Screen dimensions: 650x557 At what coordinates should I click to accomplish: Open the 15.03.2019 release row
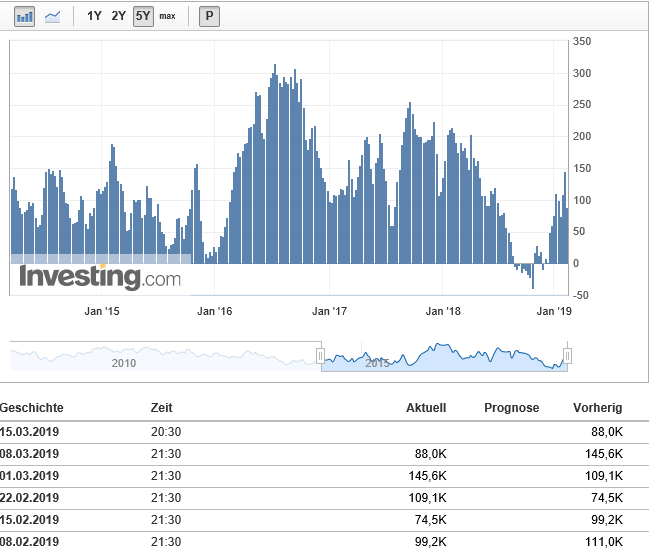click(x=30, y=432)
